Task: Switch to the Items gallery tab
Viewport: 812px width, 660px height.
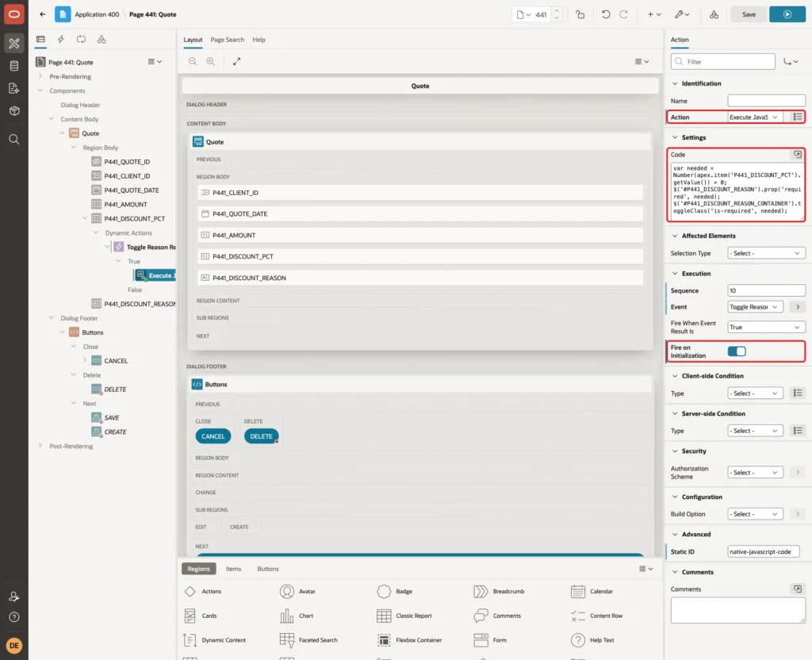Action: point(234,569)
